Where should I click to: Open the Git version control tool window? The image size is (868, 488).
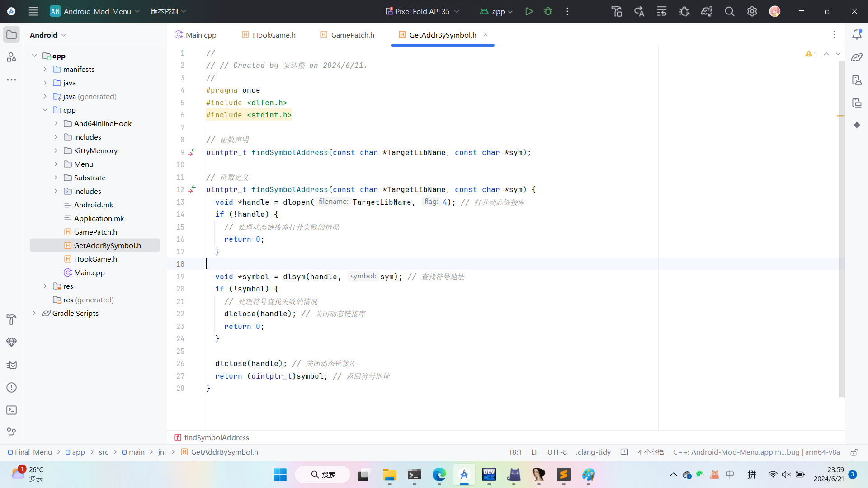click(12, 432)
